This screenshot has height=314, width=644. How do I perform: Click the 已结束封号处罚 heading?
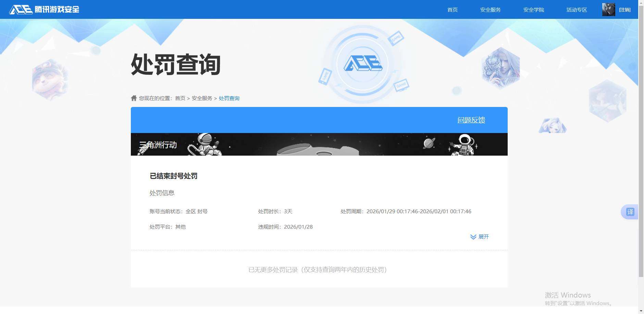tap(174, 176)
